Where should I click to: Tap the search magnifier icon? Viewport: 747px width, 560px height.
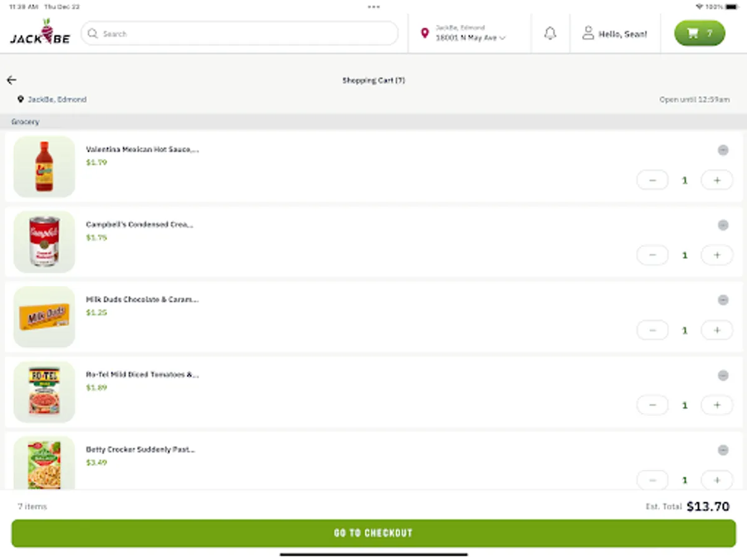[x=93, y=34]
